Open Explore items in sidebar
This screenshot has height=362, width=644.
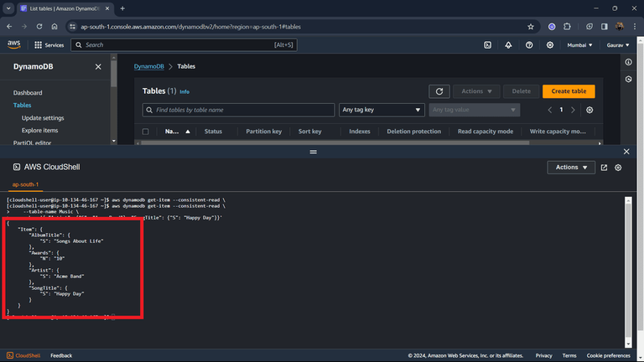pos(40,131)
